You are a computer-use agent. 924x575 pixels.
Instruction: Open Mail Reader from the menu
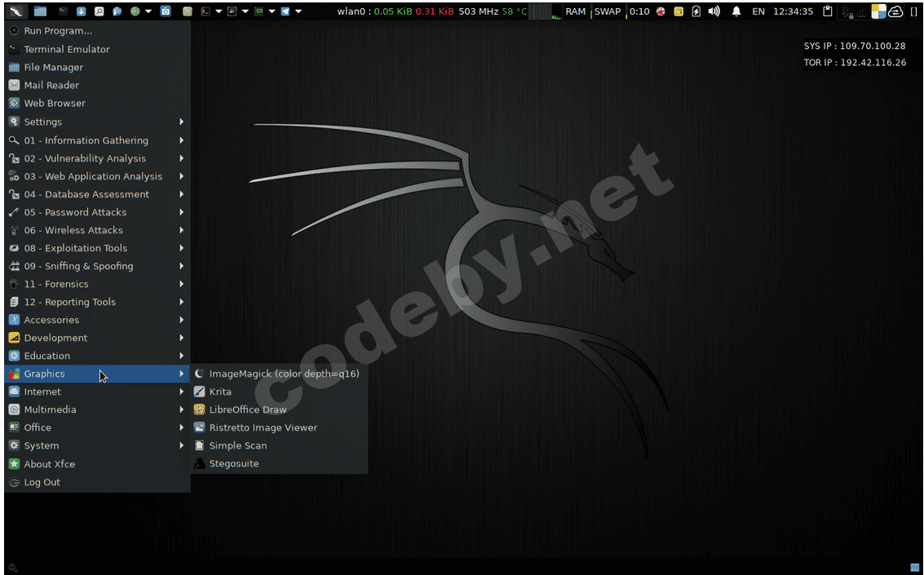pos(97,86)
